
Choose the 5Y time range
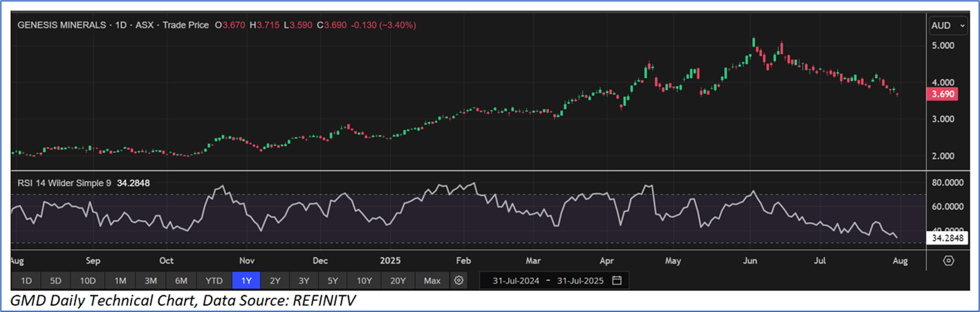(x=333, y=281)
